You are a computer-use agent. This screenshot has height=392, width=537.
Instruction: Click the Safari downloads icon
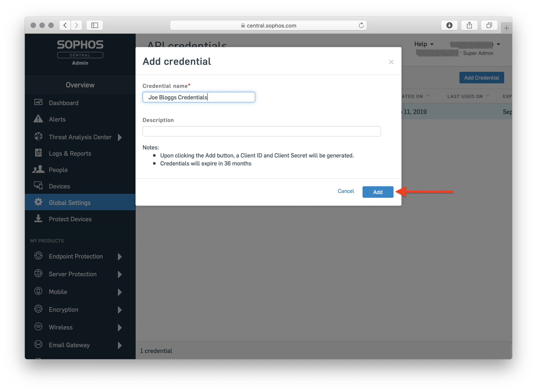pos(449,25)
